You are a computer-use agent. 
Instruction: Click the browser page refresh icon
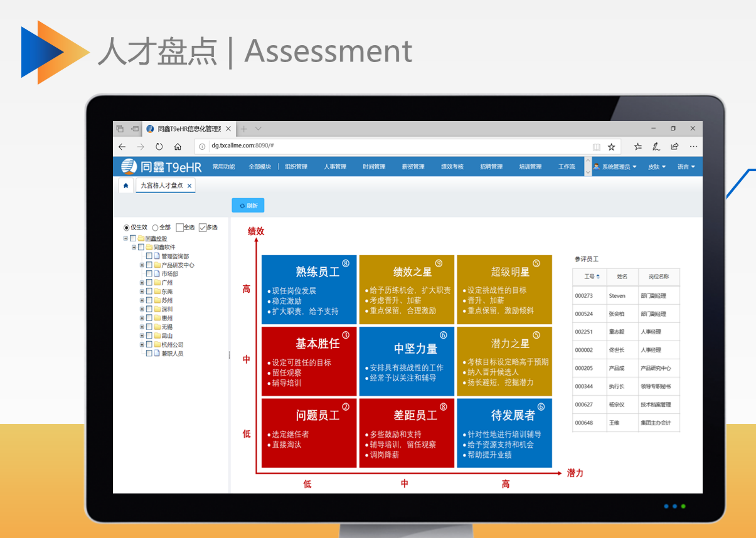pos(159,146)
